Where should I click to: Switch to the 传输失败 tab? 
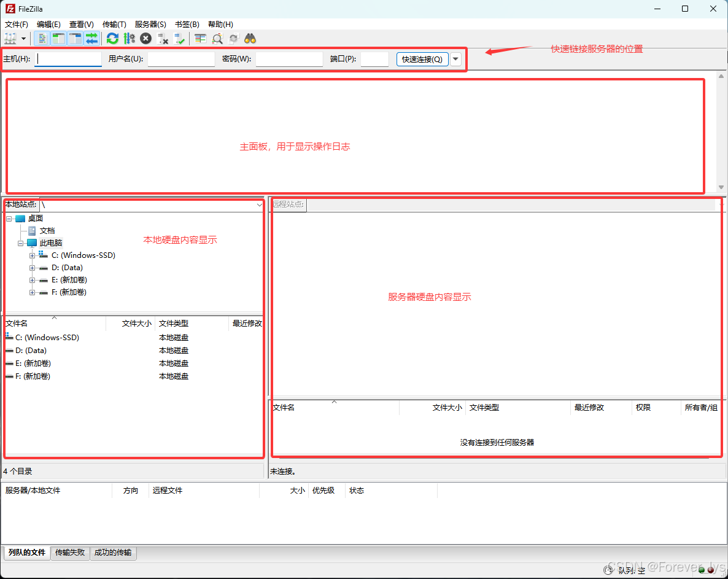click(70, 553)
